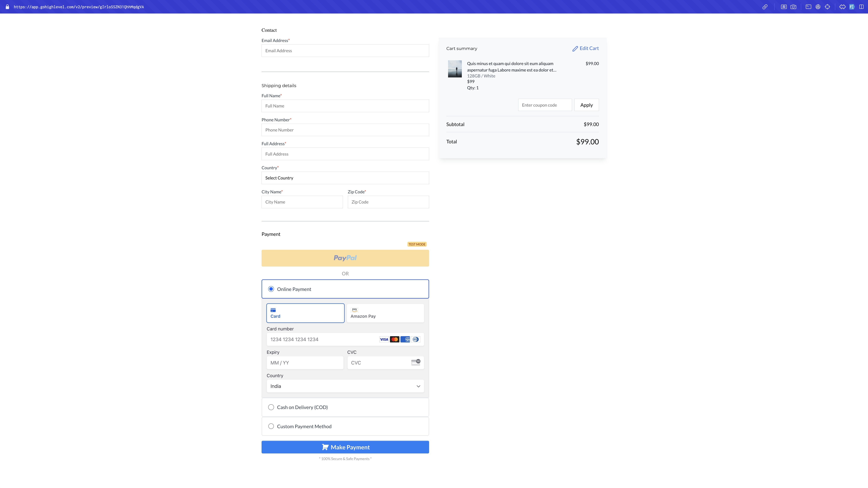Open the Select Country shipping dropdown

[345, 178]
